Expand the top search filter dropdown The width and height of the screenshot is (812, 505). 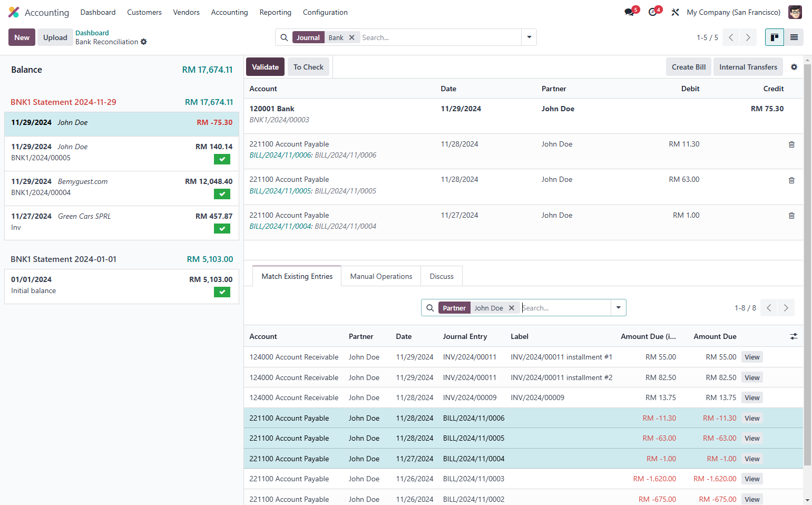pyautogui.click(x=529, y=37)
